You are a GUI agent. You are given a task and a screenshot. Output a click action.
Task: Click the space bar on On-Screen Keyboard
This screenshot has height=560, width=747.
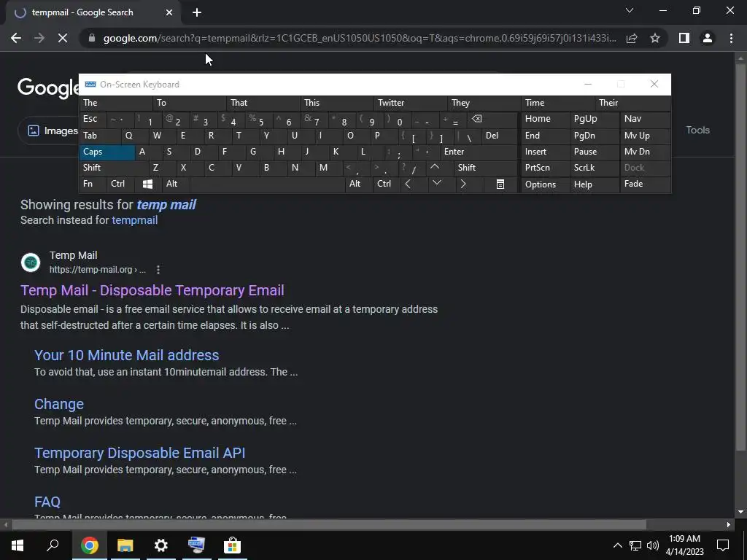click(267, 184)
